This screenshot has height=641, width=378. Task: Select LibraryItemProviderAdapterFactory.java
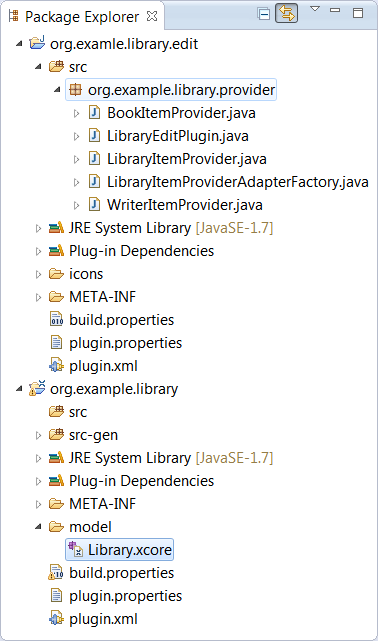click(x=238, y=182)
